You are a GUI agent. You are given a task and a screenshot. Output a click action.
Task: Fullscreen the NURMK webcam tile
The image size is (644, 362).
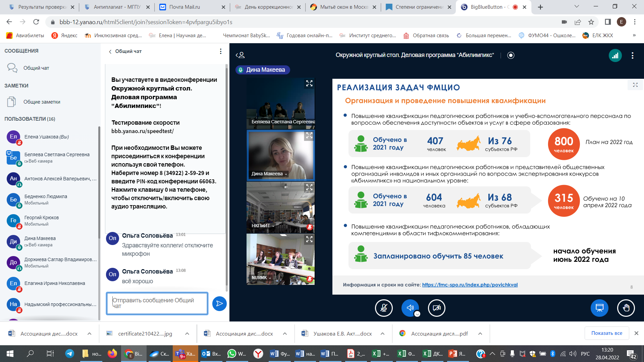coord(309,239)
